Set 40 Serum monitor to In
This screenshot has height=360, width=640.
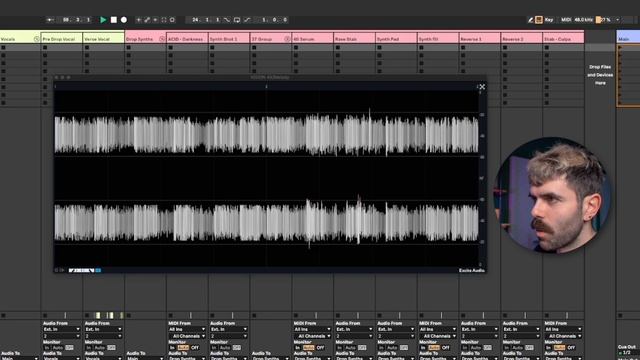click(298, 348)
